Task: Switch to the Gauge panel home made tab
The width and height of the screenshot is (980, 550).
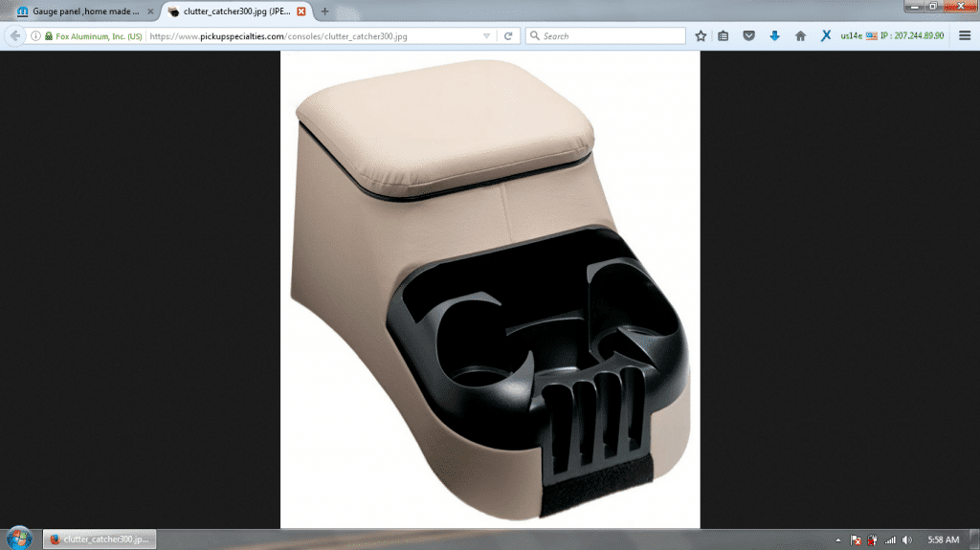Action: [x=81, y=11]
